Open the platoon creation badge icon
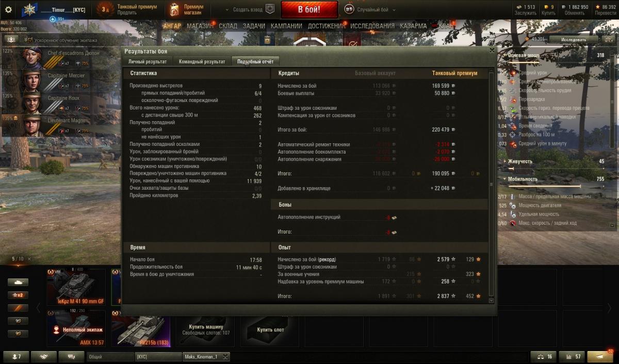Image resolution: width=619 pixels, height=364 pixels. tap(270, 9)
